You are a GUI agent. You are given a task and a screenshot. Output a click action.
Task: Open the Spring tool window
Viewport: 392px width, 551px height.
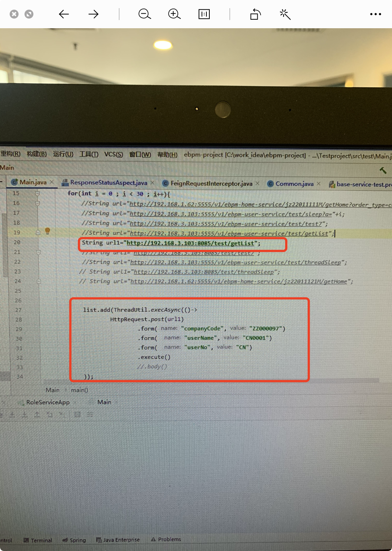(x=74, y=540)
